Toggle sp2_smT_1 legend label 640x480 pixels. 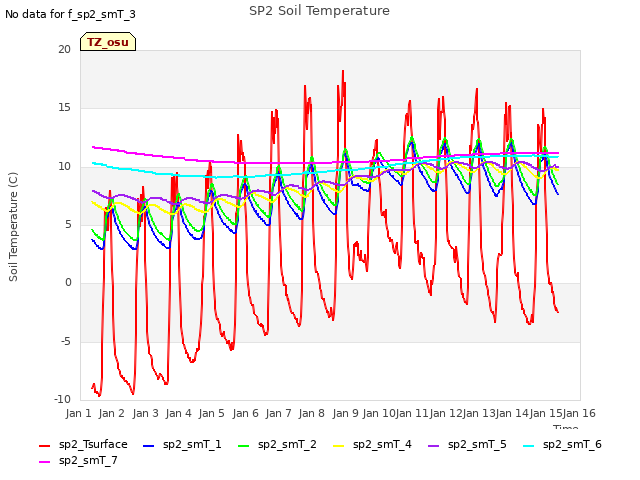click(192, 444)
